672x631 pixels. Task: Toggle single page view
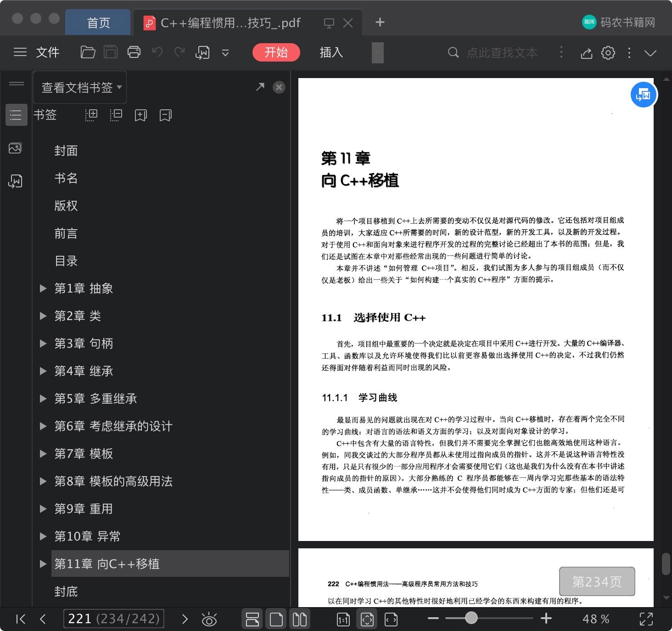pos(276,619)
